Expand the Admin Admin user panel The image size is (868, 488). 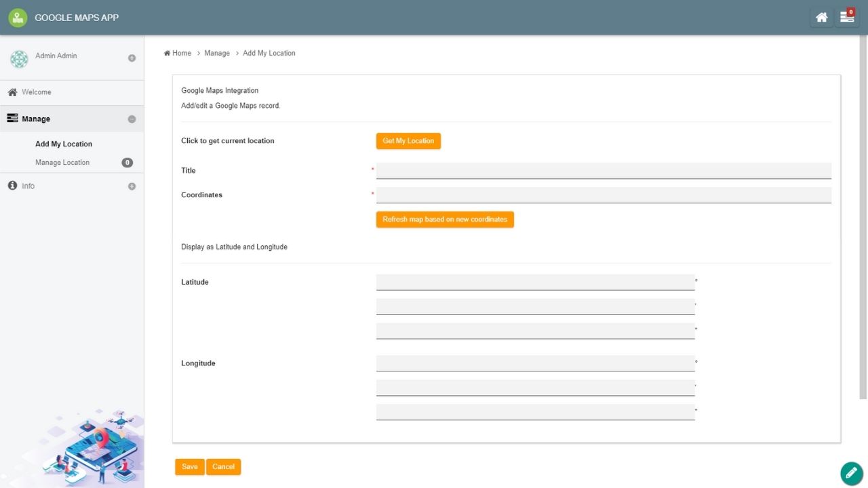pos(132,58)
